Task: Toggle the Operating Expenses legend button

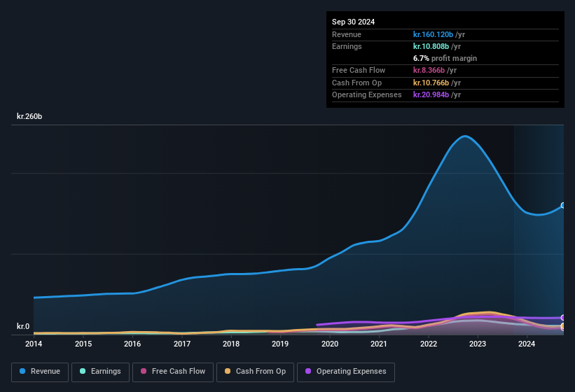Action: pyautogui.click(x=346, y=372)
